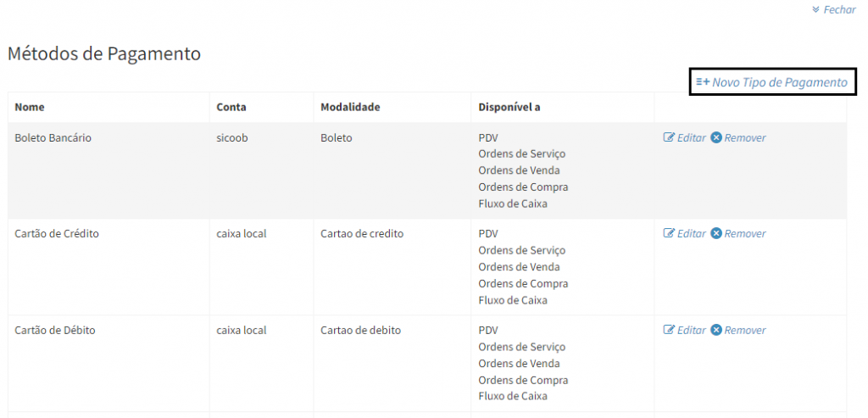Click the Nome column header

click(x=30, y=107)
